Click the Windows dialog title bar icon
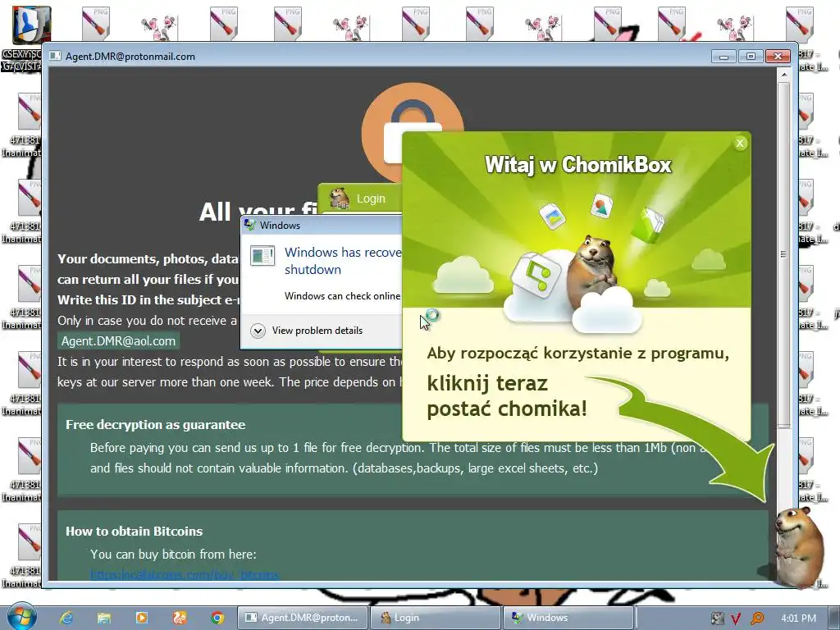This screenshot has height=630, width=840. (249, 225)
